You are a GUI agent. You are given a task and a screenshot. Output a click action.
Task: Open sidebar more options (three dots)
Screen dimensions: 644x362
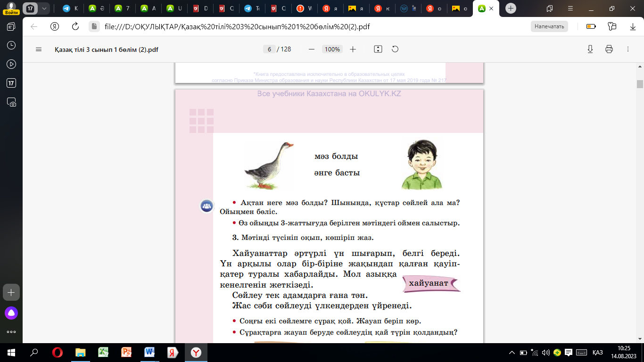[11, 331]
